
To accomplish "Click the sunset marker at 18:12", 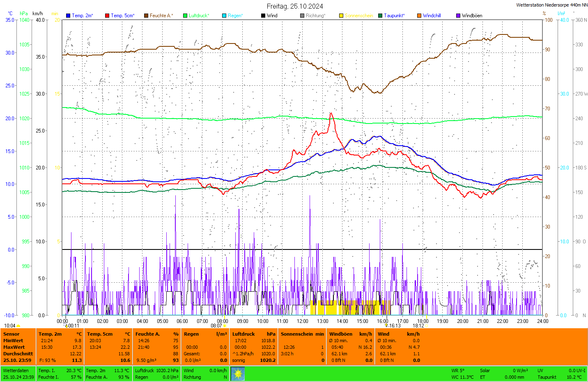I will [426, 326].
